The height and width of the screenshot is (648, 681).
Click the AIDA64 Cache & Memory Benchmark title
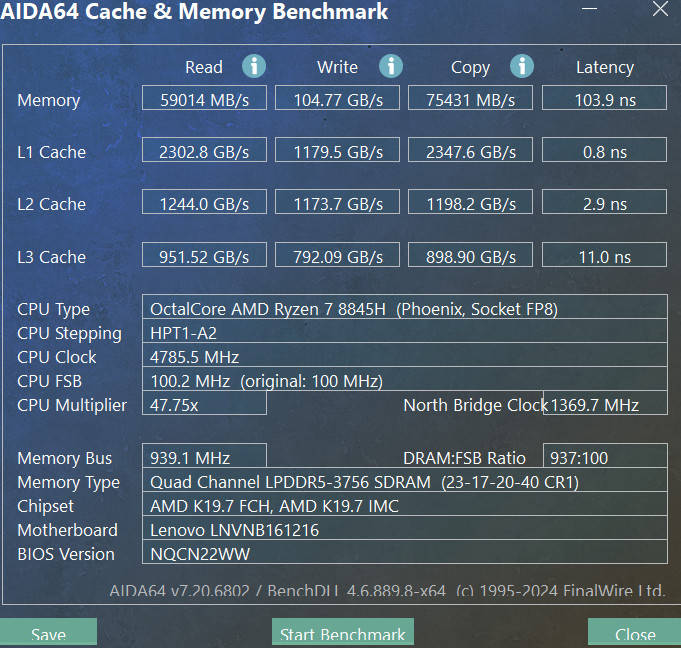point(194,11)
